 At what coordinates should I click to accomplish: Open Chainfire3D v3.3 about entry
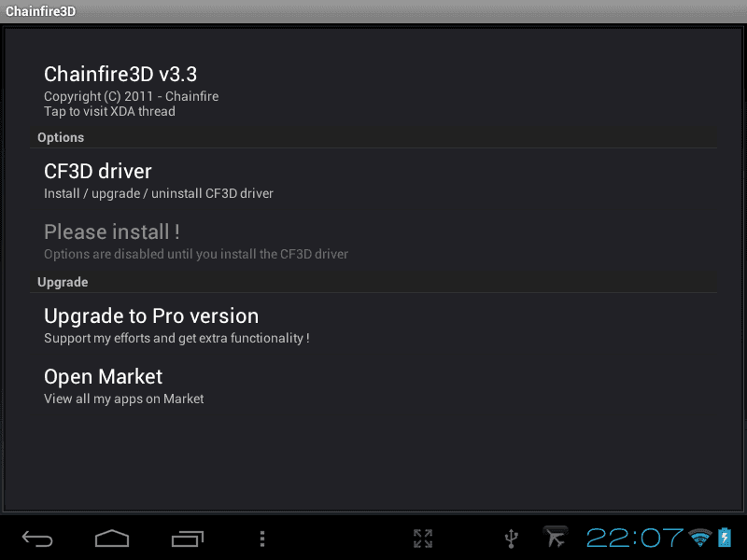tap(373, 90)
